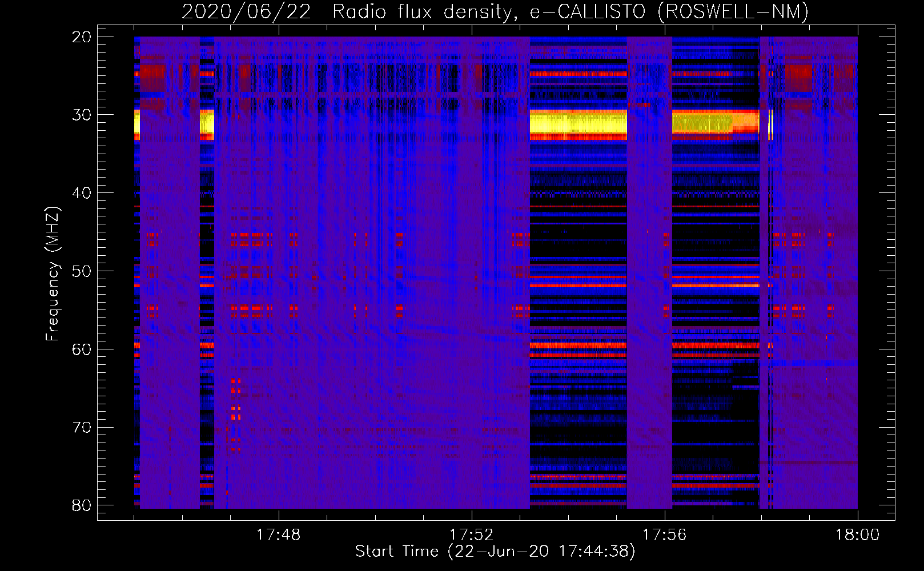Click the 18:00 time tick label
924x571 pixels.
click(x=857, y=535)
